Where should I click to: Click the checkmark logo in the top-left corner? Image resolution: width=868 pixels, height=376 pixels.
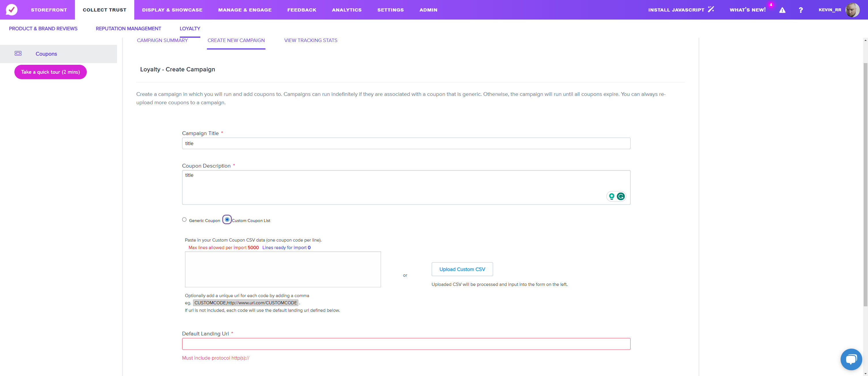coord(12,10)
